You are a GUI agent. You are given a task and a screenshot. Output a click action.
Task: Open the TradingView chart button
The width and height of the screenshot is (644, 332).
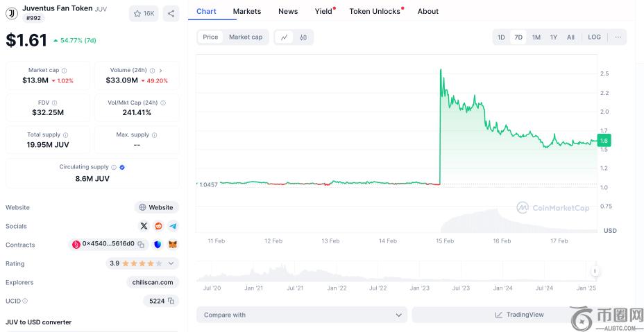pos(520,315)
